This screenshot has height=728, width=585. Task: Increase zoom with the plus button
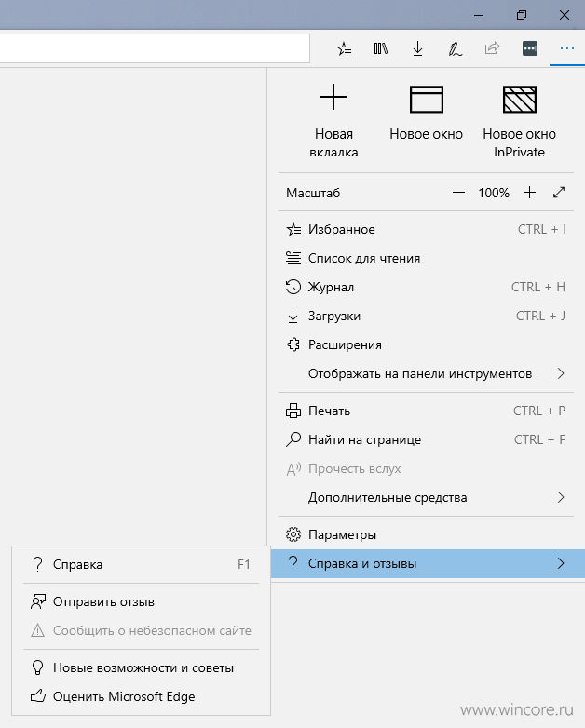point(529,192)
